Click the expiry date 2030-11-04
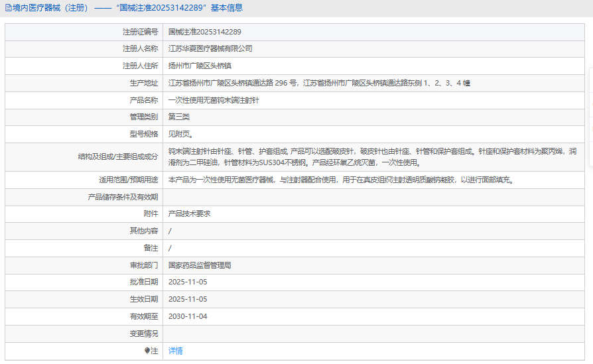The height and width of the screenshot is (364, 593). click(x=188, y=316)
